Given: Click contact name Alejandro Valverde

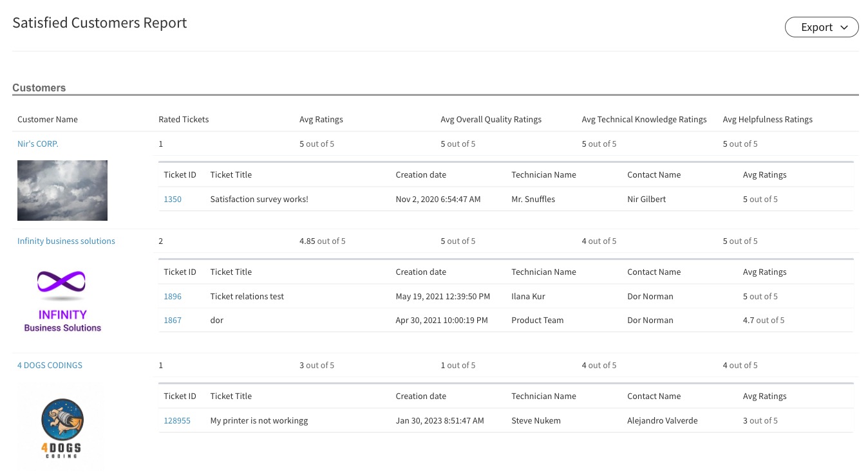Looking at the screenshot, I should pos(663,421).
